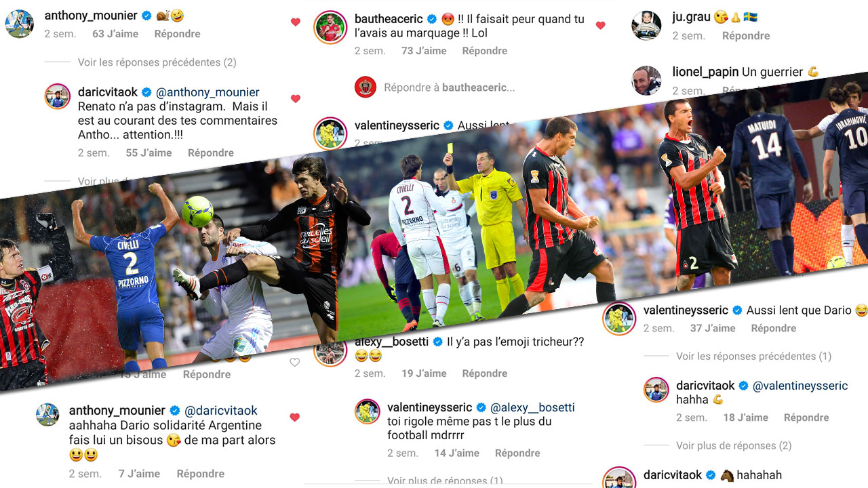Open valentineysseric avatar beside 'Aussi lent que Dario'
This screenshot has width=868, height=488.
[x=619, y=319]
